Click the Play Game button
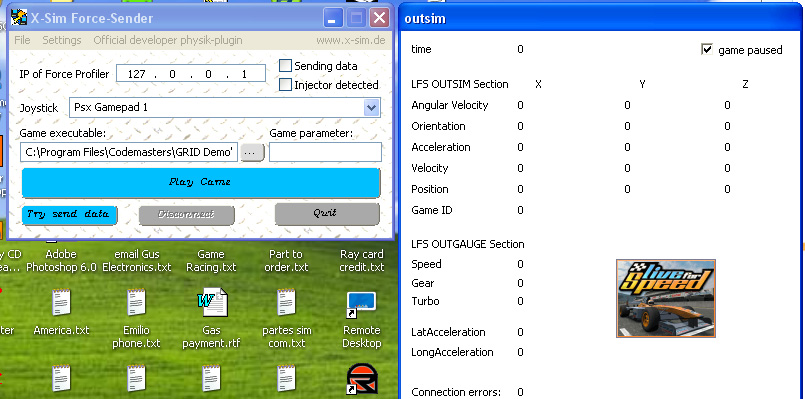Screen dimensions: 805x399 pos(201,182)
